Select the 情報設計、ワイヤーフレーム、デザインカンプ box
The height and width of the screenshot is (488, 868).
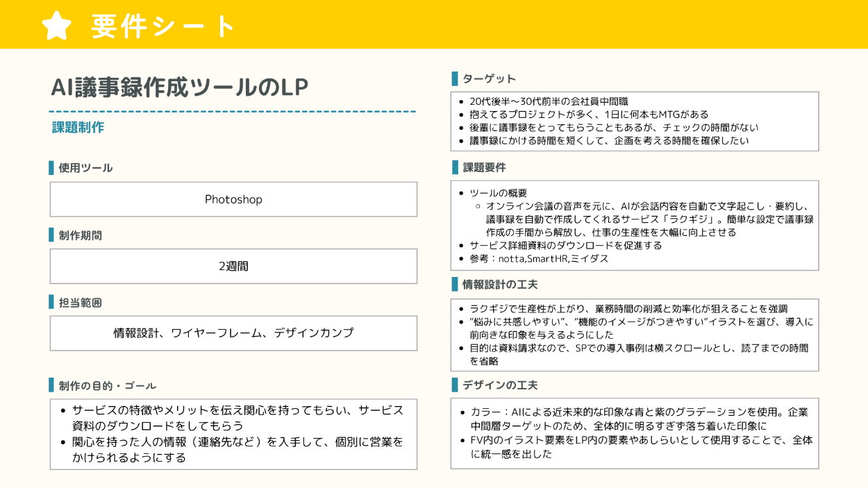point(233,333)
